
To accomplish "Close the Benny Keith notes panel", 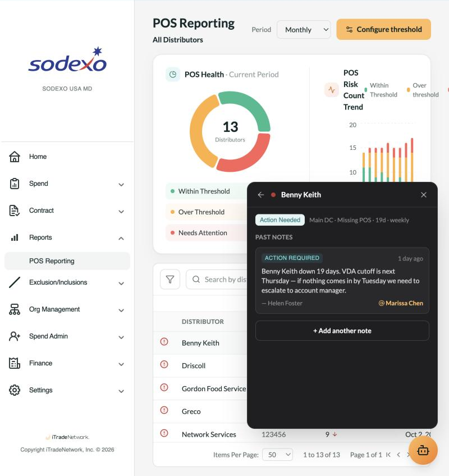I will click(424, 195).
